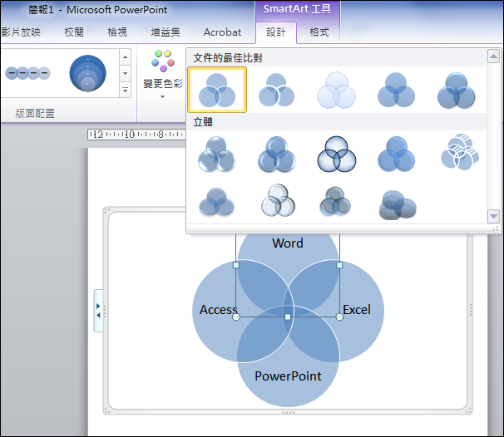Select the first flat style in 文件的最佳比對
The height and width of the screenshot is (437, 504).
click(x=217, y=90)
